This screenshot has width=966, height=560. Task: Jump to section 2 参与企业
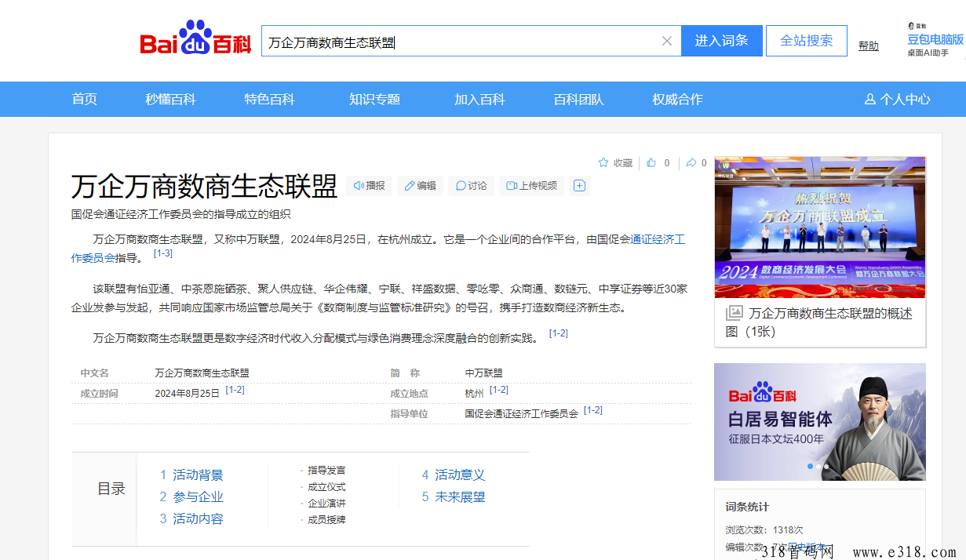191,497
